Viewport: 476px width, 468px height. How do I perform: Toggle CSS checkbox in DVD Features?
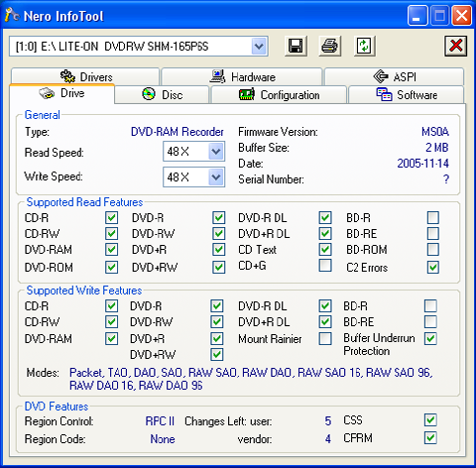click(x=430, y=420)
